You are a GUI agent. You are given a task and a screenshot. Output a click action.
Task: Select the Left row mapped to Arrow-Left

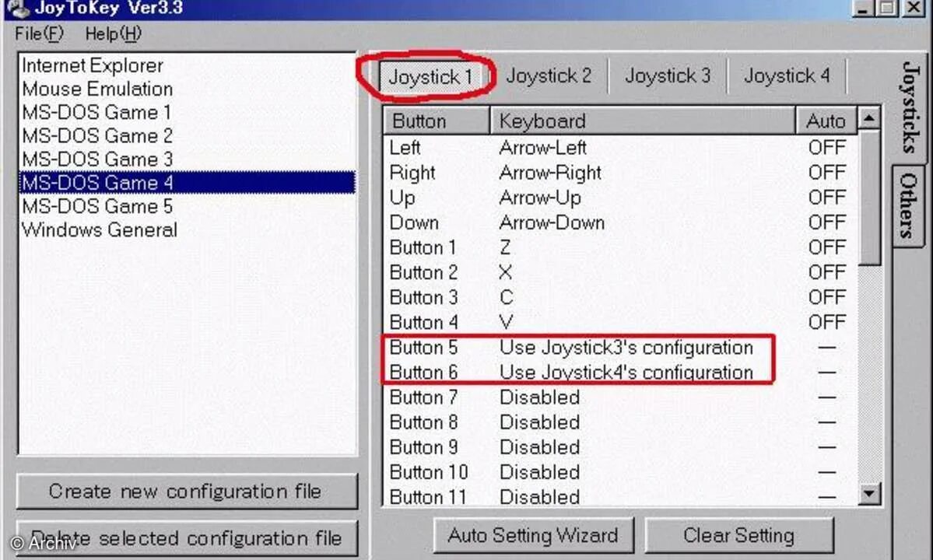click(620, 148)
